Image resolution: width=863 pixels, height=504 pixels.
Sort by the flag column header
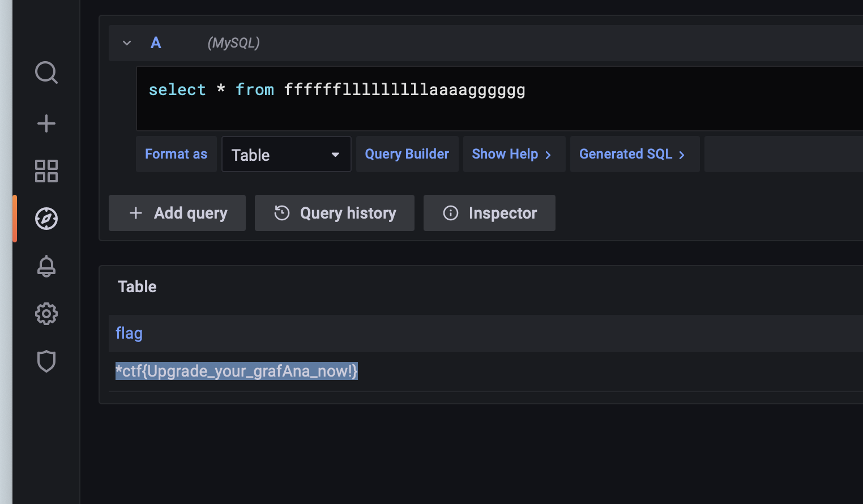coord(129,333)
